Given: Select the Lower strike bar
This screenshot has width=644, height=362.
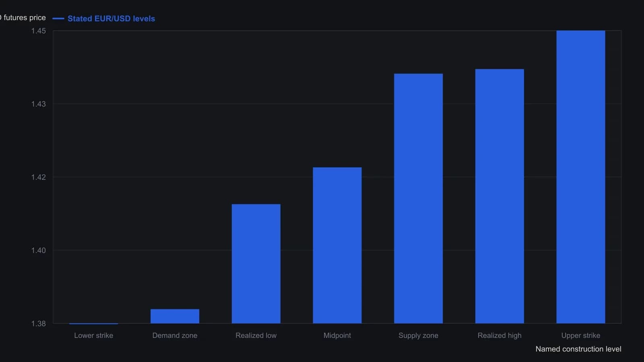Looking at the screenshot, I should pyautogui.click(x=93, y=323).
